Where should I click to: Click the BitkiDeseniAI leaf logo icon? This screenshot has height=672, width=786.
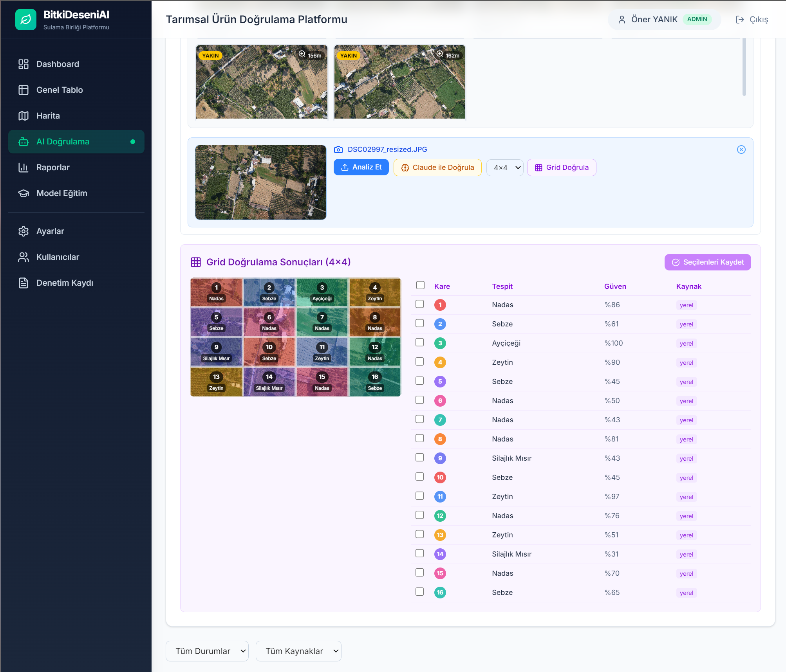pos(26,20)
